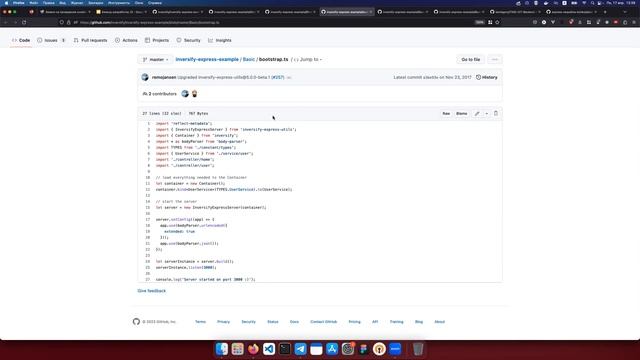Click the Give feedback link
The height and width of the screenshot is (360, 640).
point(152,291)
